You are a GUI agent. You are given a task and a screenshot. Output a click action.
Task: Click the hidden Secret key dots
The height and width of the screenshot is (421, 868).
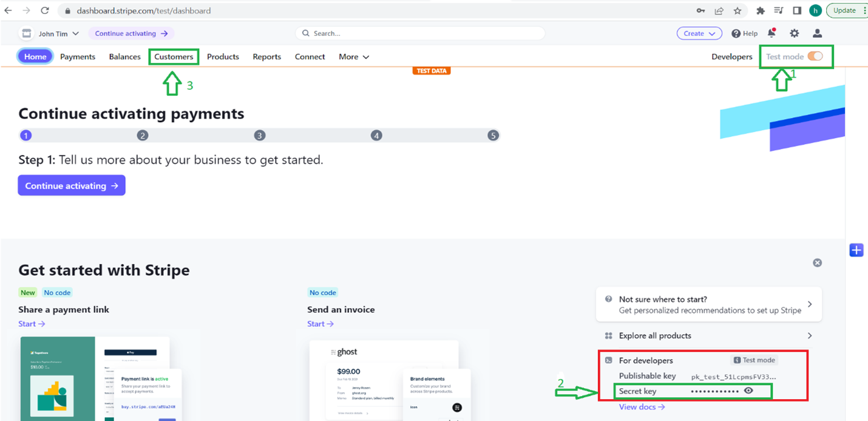pyautogui.click(x=715, y=391)
